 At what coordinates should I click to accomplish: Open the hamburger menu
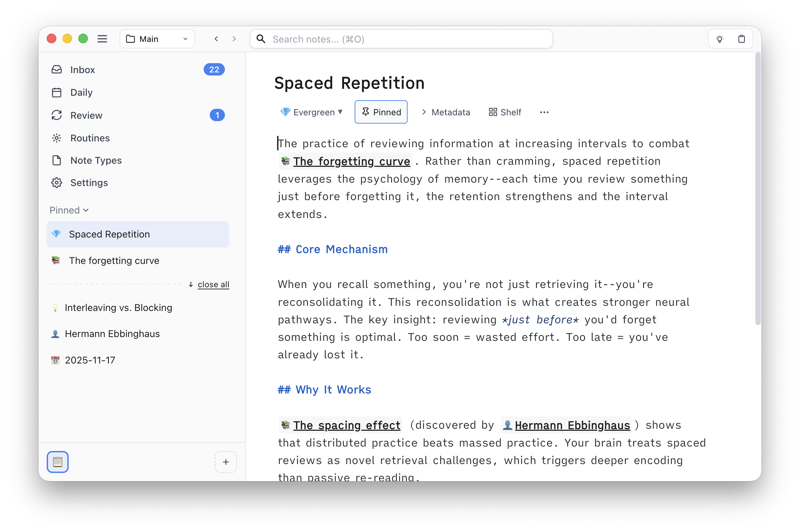(102, 38)
